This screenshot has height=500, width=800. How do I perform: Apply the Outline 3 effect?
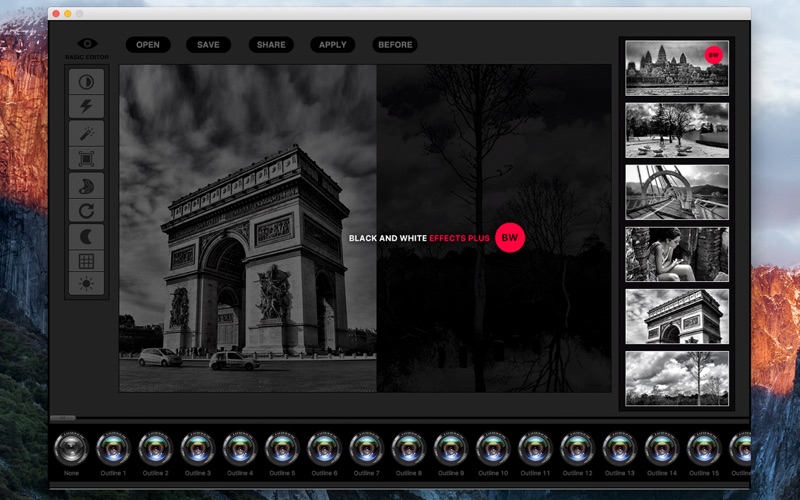pyautogui.click(x=198, y=448)
